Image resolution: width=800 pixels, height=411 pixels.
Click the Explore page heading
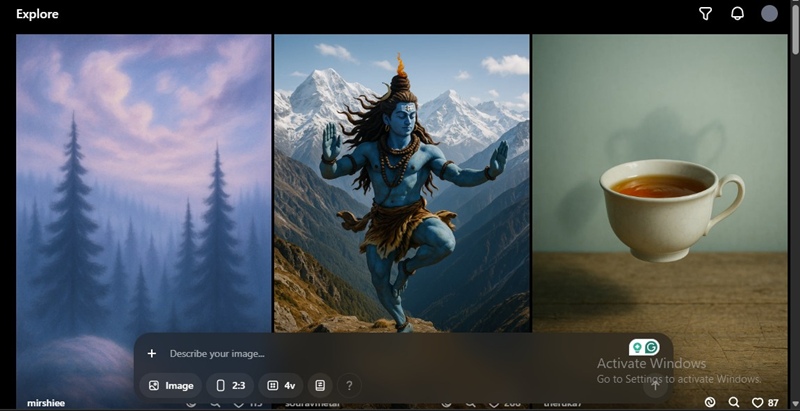(x=37, y=14)
